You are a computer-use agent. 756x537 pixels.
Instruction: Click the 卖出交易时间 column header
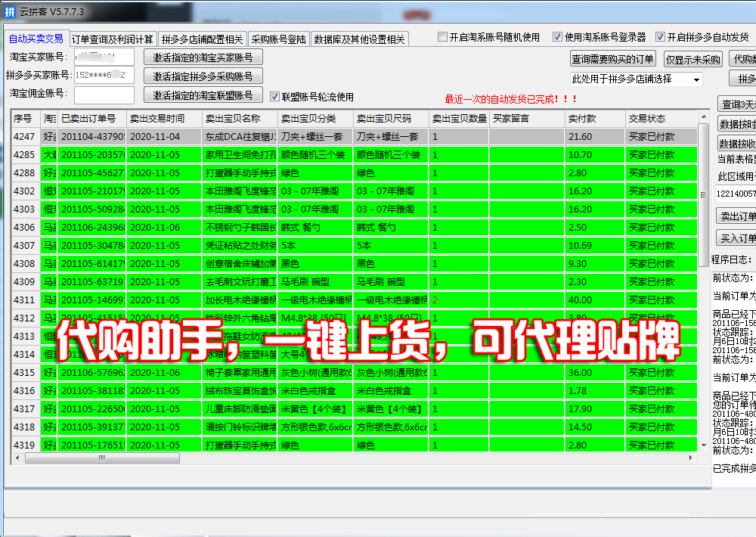click(164, 119)
